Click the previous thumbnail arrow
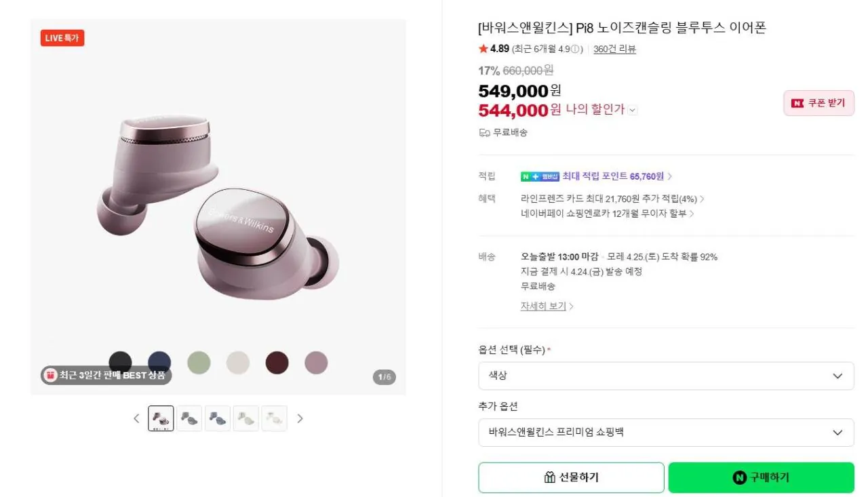Screen dimensions: 868x497 136,418
